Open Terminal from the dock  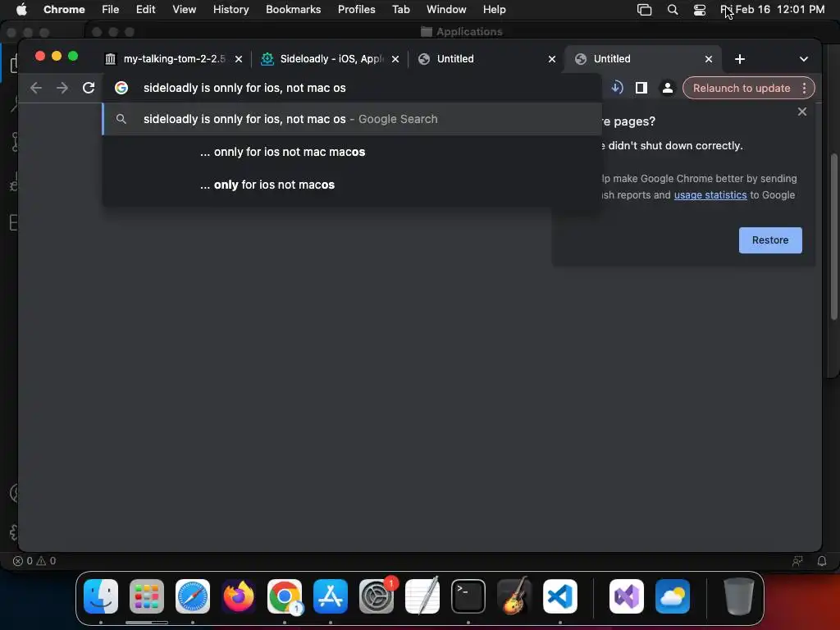(x=468, y=596)
